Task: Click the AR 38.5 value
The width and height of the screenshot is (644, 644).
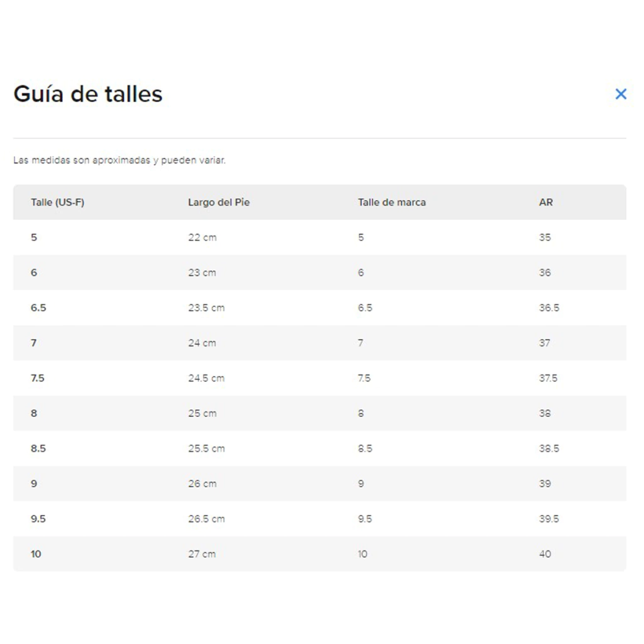Action: tap(549, 448)
